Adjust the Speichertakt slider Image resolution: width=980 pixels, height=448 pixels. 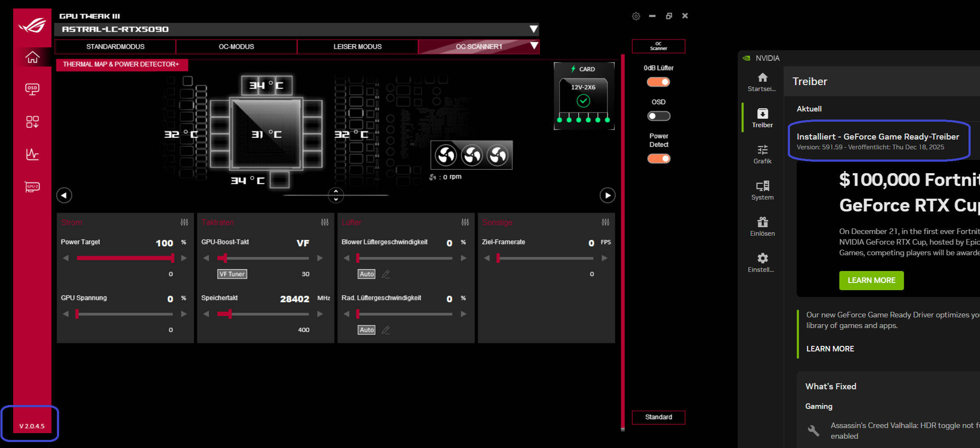(263, 314)
